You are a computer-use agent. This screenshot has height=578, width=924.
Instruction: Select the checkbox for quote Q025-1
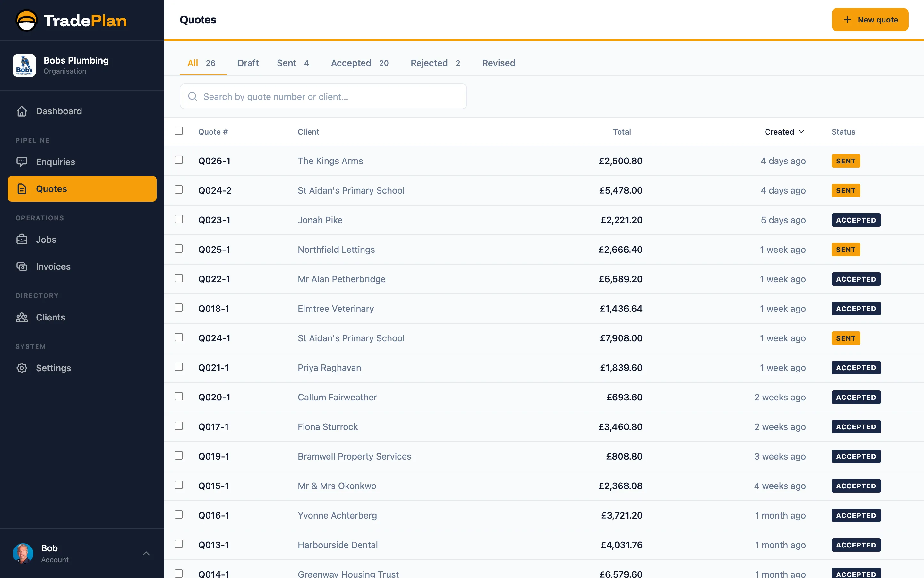click(x=179, y=249)
